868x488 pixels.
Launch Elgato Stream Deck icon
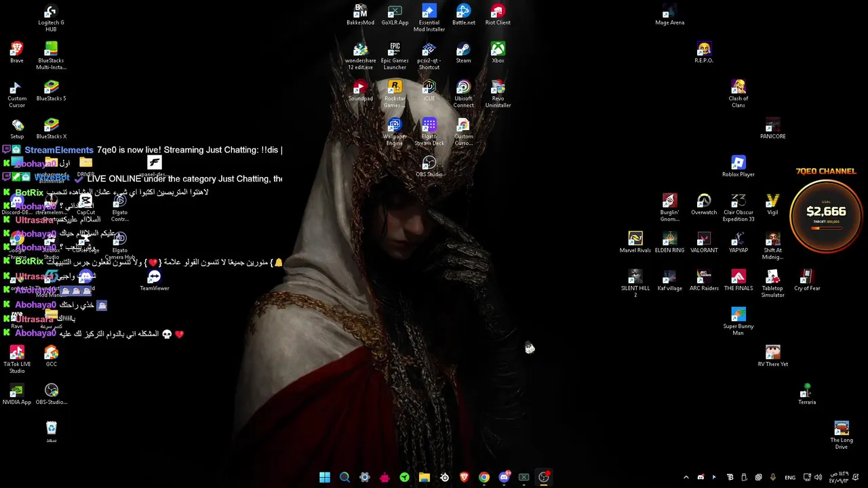[429, 132]
